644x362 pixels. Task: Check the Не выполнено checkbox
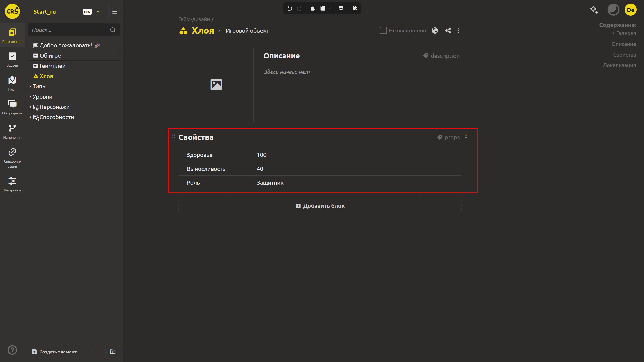[x=383, y=30]
